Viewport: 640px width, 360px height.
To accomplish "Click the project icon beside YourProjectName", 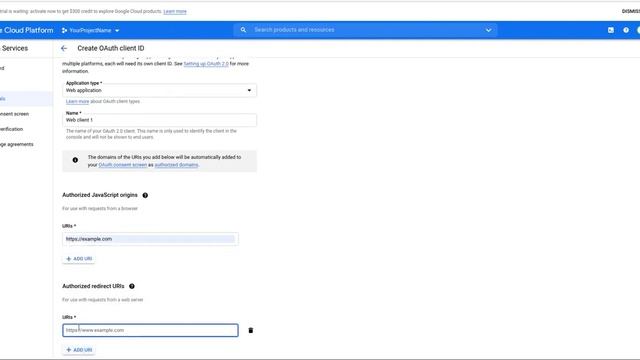I will 64,30.
